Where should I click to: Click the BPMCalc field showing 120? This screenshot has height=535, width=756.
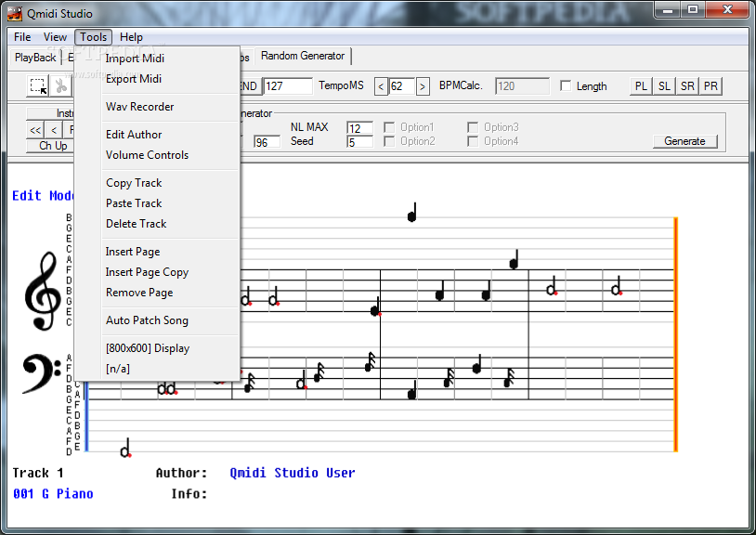(x=522, y=86)
